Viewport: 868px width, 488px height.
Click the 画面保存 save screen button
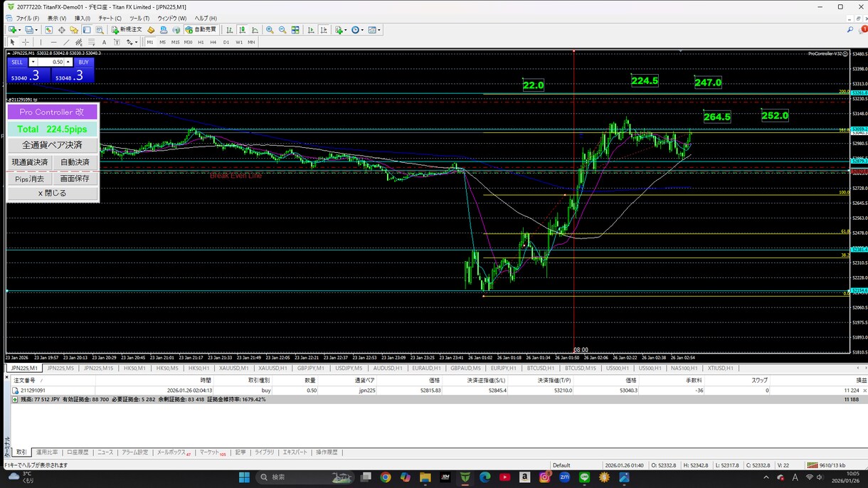(75, 179)
